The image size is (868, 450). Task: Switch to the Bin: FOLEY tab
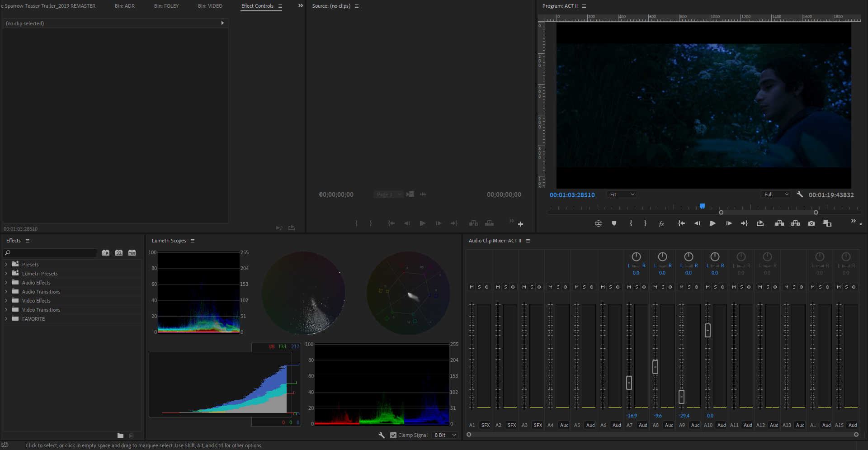tap(166, 6)
